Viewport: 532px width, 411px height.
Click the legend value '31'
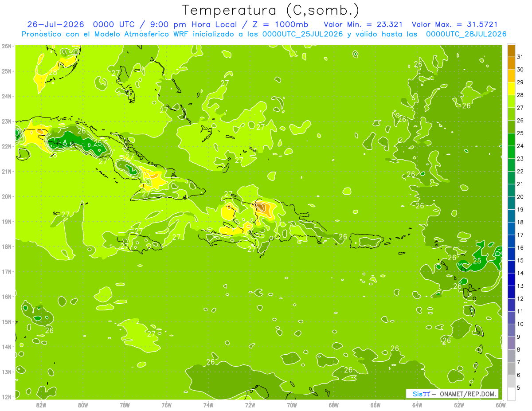point(520,57)
